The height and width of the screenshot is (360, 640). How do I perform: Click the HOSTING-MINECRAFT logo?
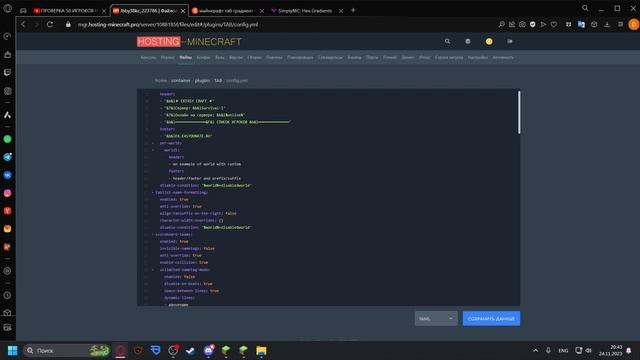[189, 42]
